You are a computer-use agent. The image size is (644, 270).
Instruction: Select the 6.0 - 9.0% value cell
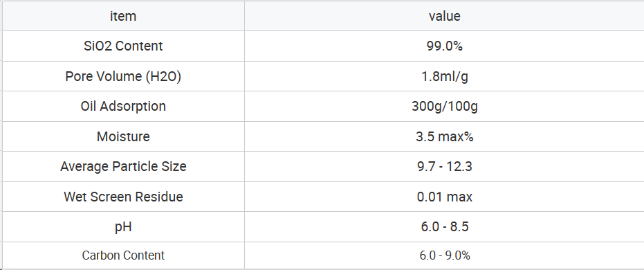click(x=444, y=255)
